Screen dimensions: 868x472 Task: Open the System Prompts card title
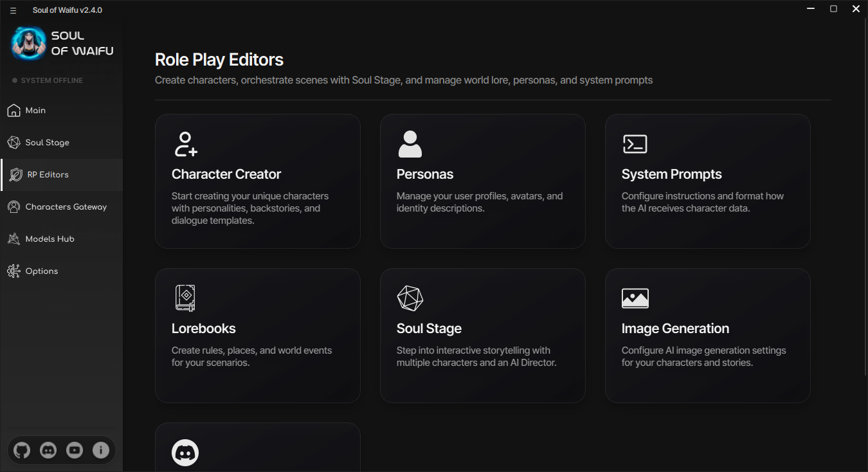pyautogui.click(x=672, y=174)
